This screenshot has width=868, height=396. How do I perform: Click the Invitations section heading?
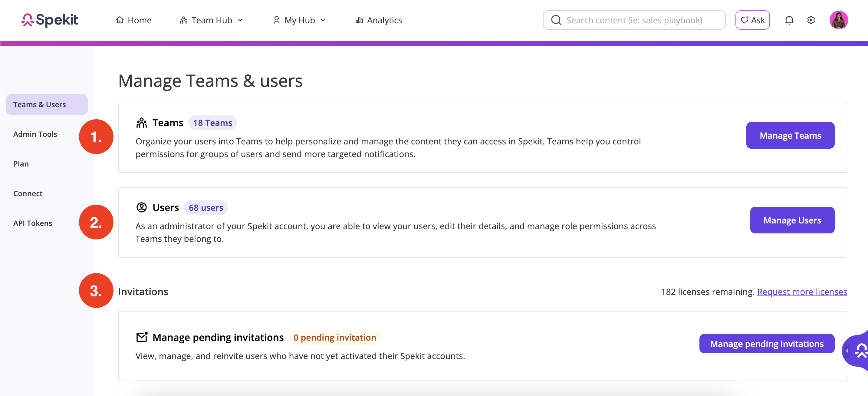[143, 292]
